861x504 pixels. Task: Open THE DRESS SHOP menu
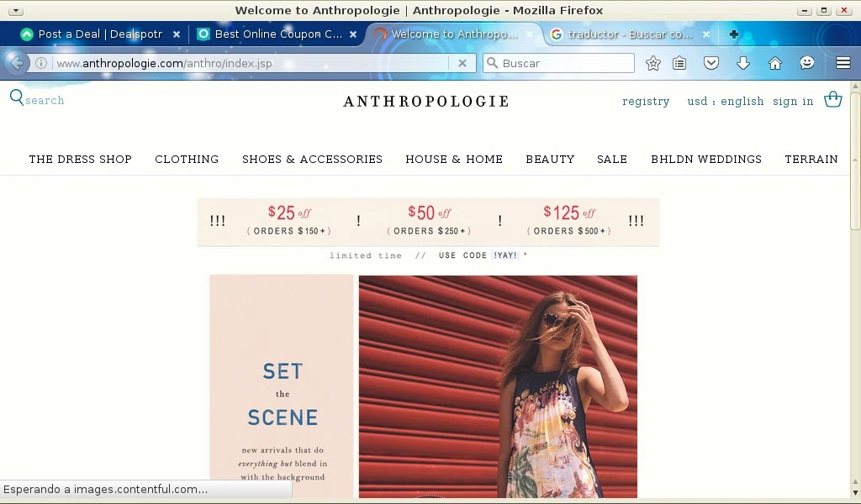(x=80, y=159)
